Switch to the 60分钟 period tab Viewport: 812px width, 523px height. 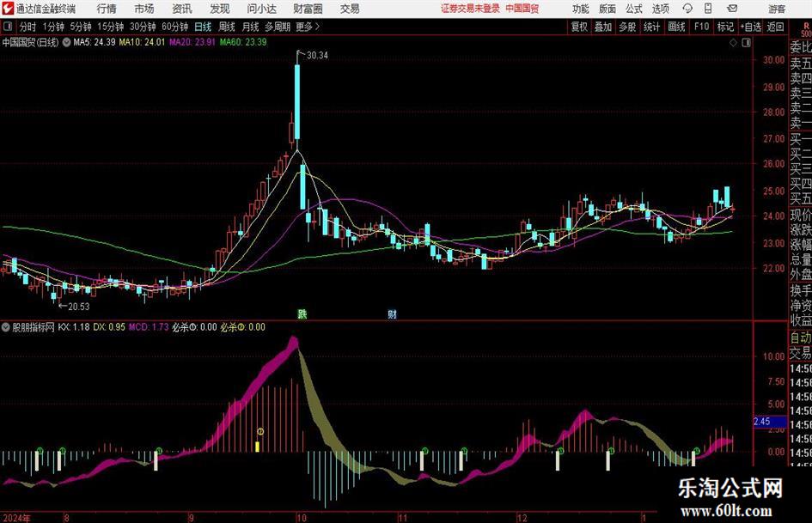tap(174, 27)
